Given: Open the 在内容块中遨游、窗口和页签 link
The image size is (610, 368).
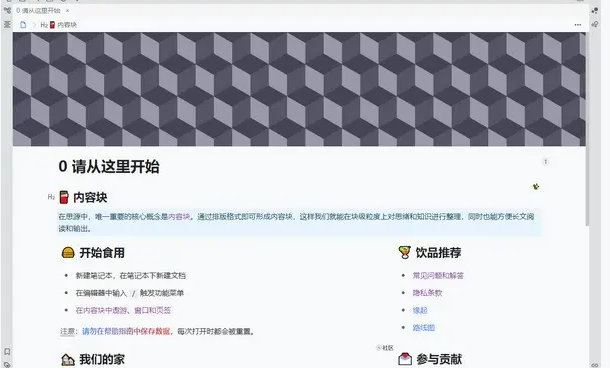Looking at the screenshot, I should [123, 310].
